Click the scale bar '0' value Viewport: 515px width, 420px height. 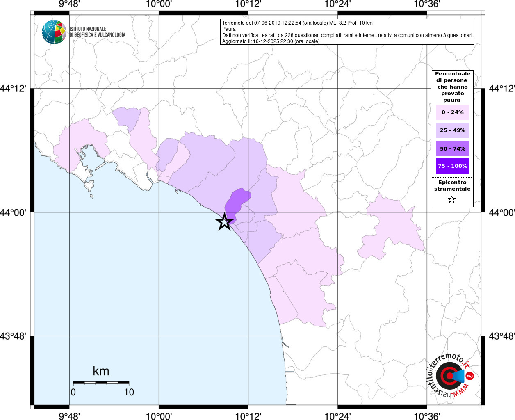(73, 392)
